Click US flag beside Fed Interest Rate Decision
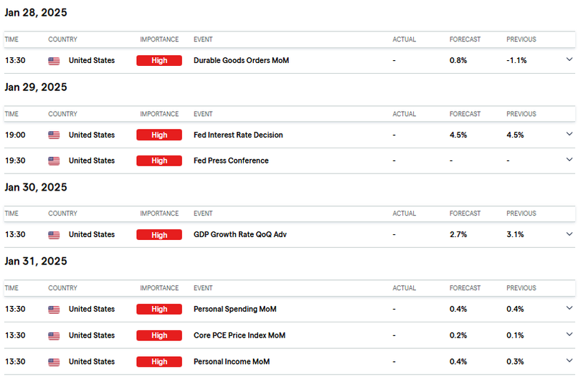Screen dimensions: 588x379 54,135
